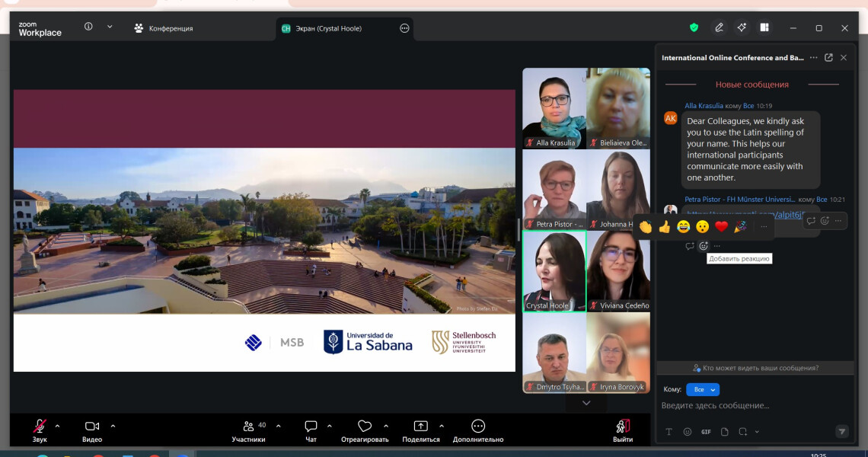Screen dimensions: 868x457
Task: Open more options on shared screen tab
Action: click(404, 28)
